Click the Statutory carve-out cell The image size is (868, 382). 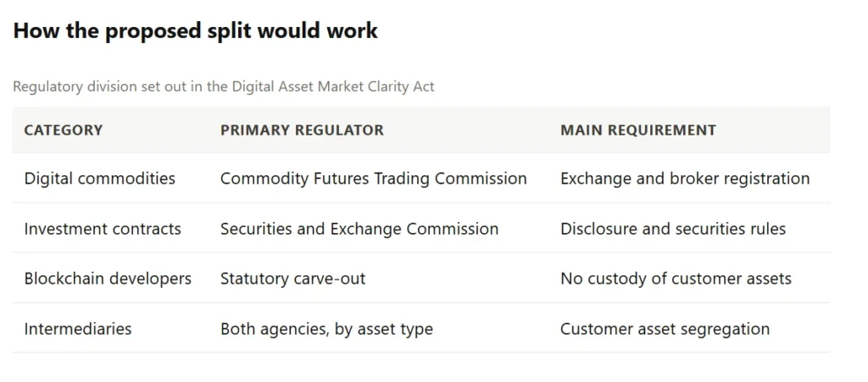292,279
